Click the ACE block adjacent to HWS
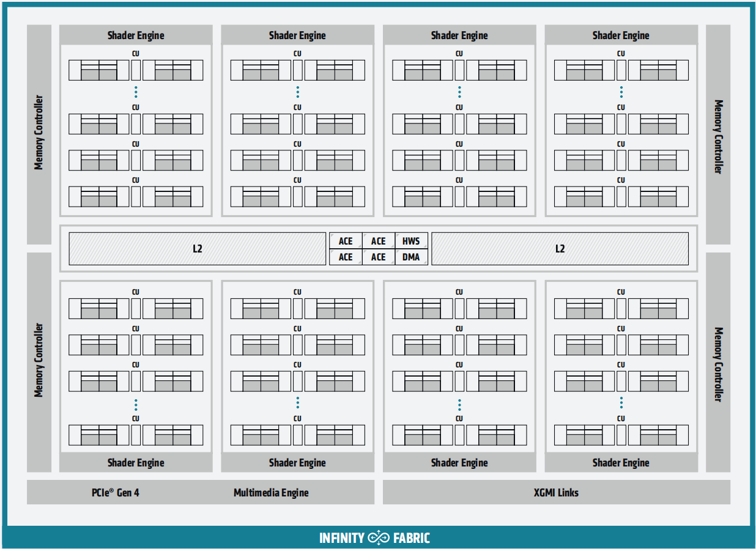 pyautogui.click(x=379, y=241)
